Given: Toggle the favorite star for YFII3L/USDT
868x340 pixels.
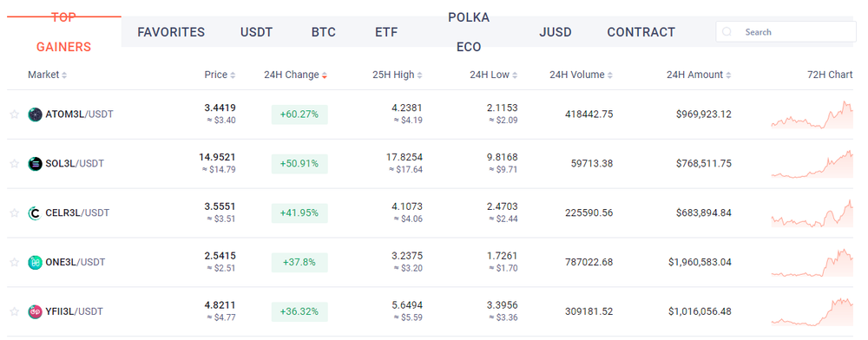Looking at the screenshot, I should [x=15, y=311].
